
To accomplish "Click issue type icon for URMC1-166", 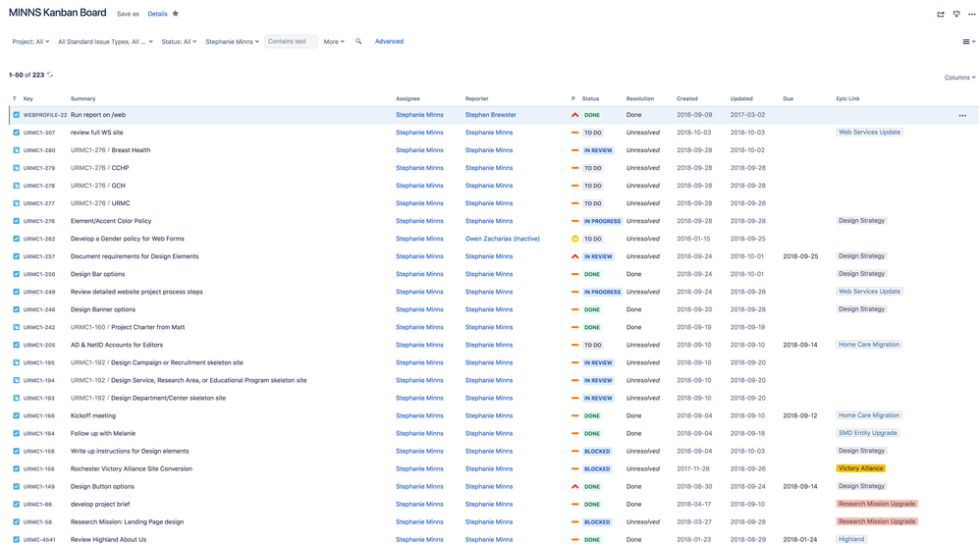I will [x=17, y=415].
